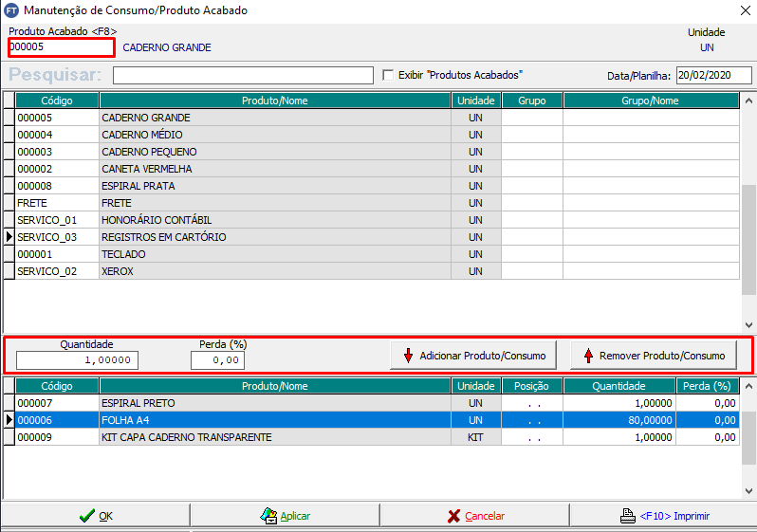
Task: Click the Quantidade input field
Action: pos(77,360)
